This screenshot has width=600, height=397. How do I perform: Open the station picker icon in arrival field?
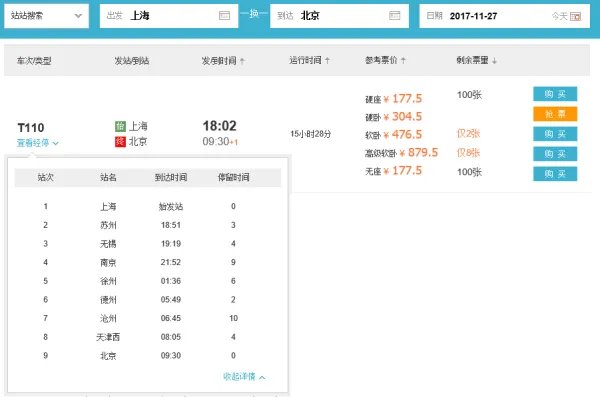395,16
